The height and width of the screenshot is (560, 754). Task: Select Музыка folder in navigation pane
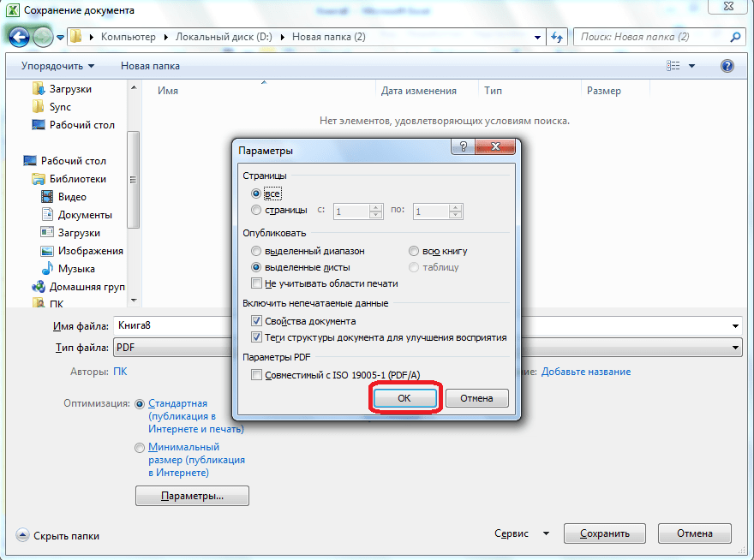pyautogui.click(x=76, y=269)
